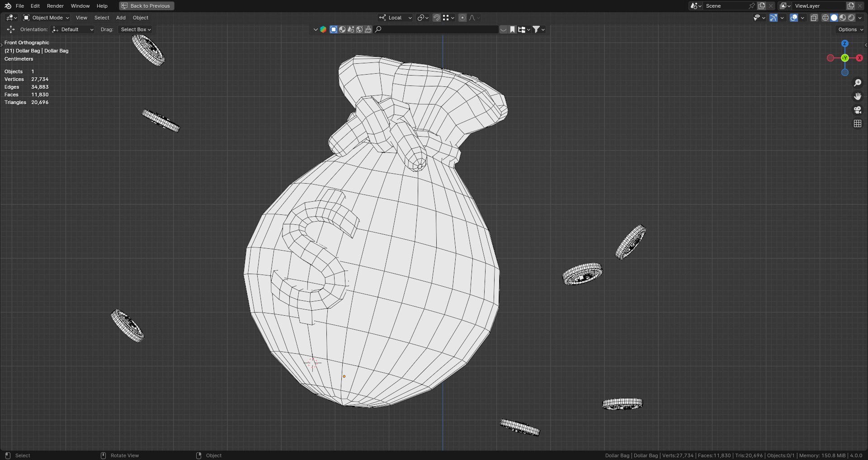Image resolution: width=868 pixels, height=460 pixels.
Task: Select the particles filter icon
Action: click(351, 29)
